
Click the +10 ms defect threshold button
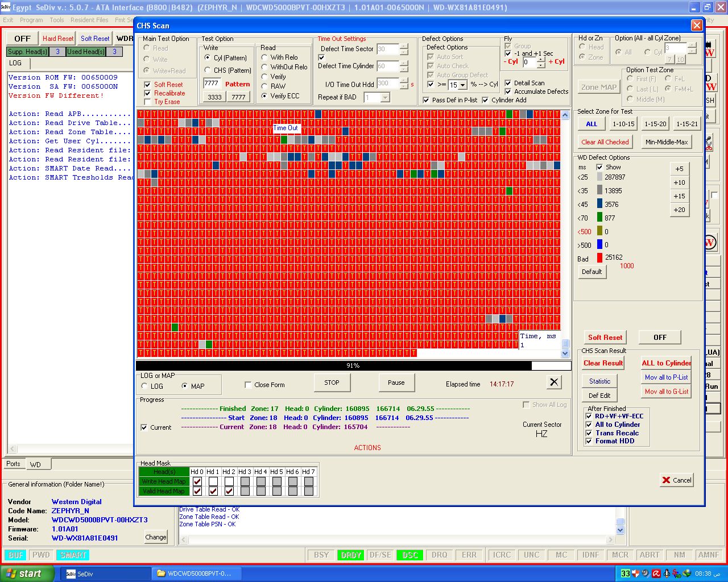point(679,182)
